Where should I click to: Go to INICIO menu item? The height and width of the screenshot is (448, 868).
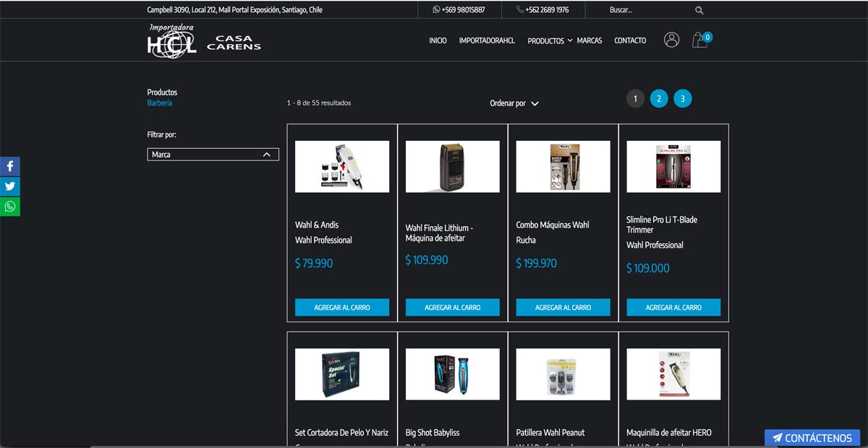(x=438, y=40)
